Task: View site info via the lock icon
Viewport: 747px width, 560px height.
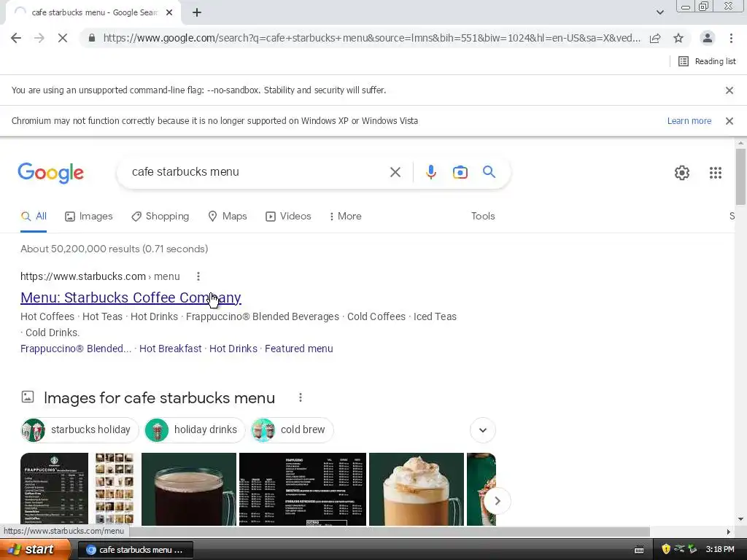Action: click(x=92, y=38)
